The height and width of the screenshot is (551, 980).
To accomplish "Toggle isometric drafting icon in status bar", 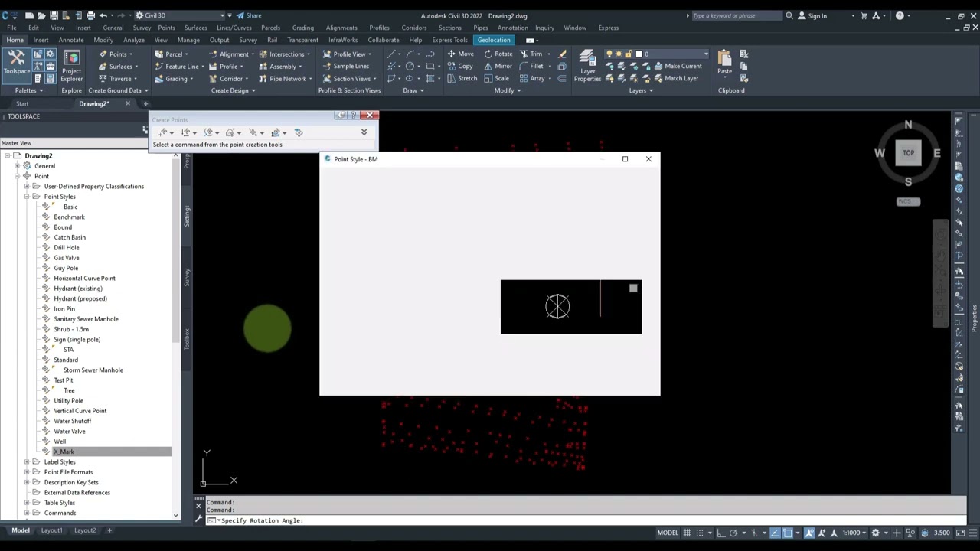I will point(756,533).
